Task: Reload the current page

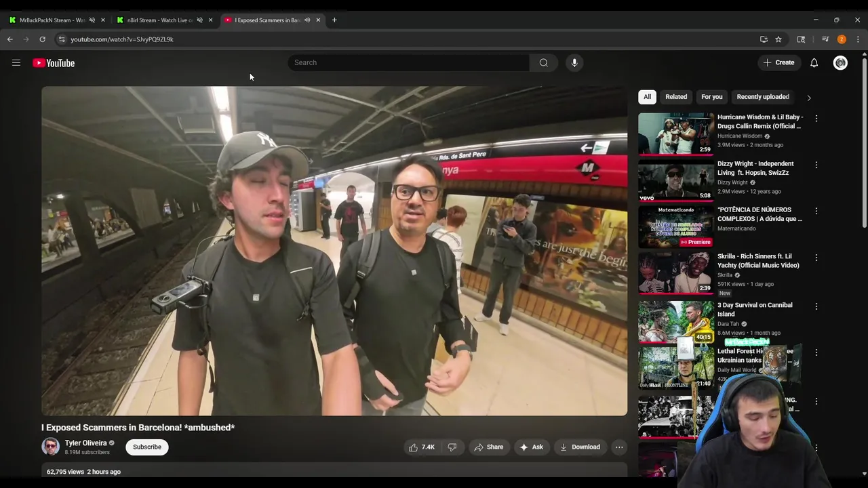Action: [42, 39]
